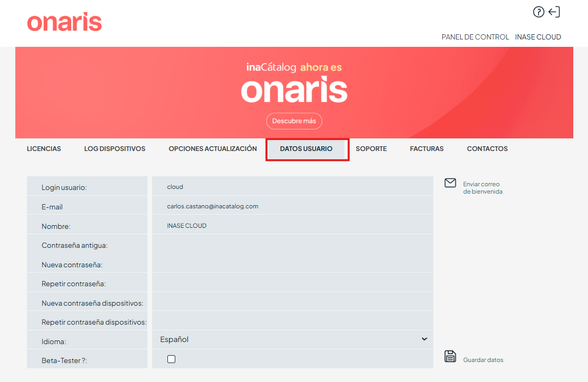588x382 pixels.
Task: Click Enviar correo de bienvenida link
Action: (483, 188)
